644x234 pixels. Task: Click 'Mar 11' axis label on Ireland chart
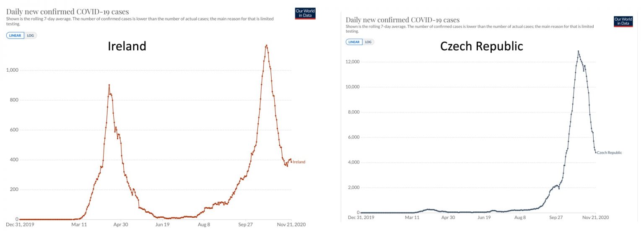(x=79, y=225)
